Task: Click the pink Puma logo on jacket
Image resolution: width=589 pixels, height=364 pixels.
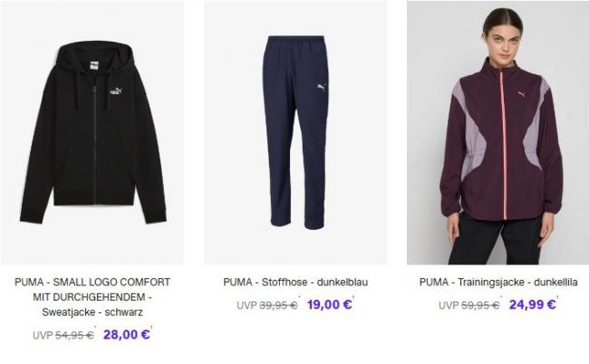Action: [x=521, y=94]
